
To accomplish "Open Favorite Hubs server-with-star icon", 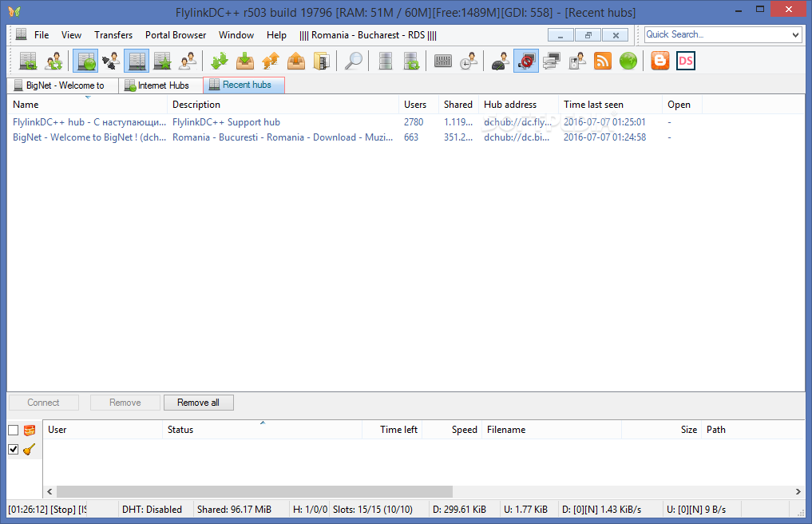I will 162,62.
